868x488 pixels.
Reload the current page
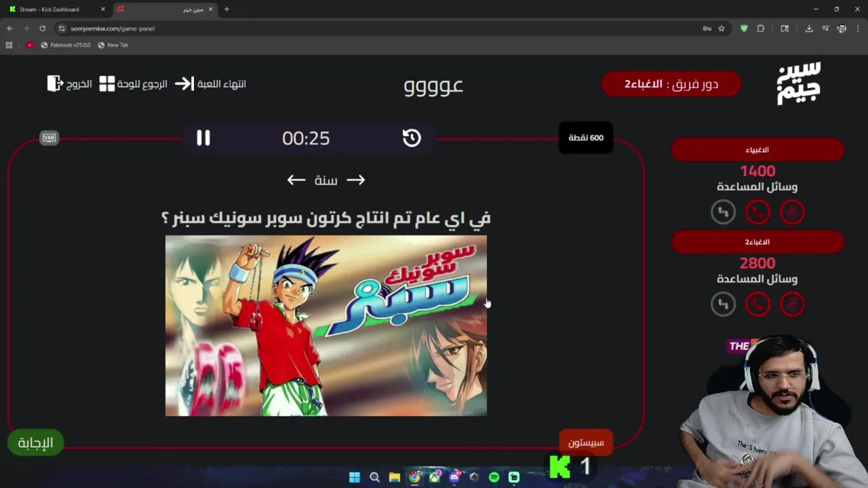coord(42,28)
